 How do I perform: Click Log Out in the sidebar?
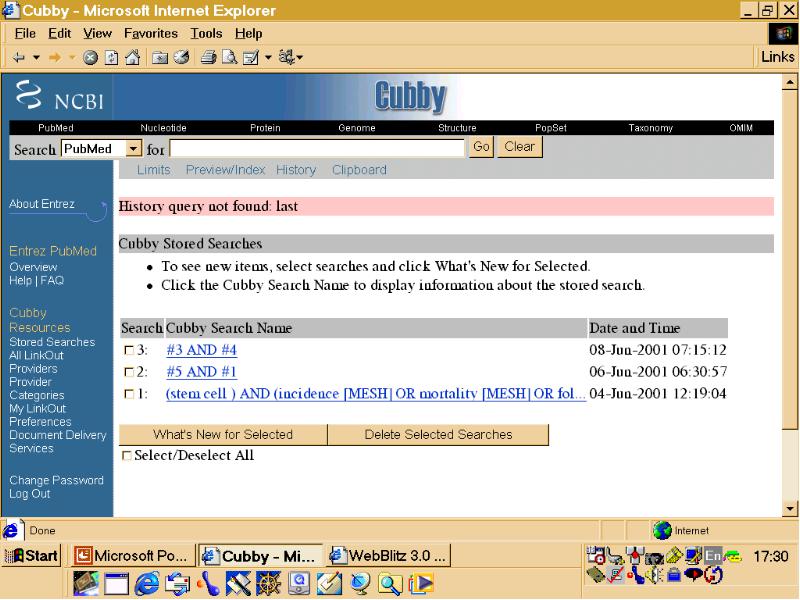[30, 494]
